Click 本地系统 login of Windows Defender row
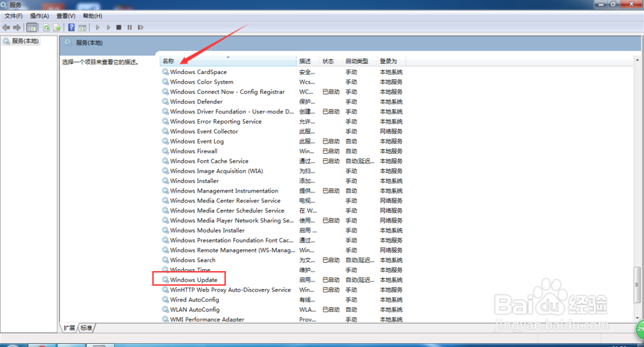This screenshot has width=644, height=347. [391, 102]
